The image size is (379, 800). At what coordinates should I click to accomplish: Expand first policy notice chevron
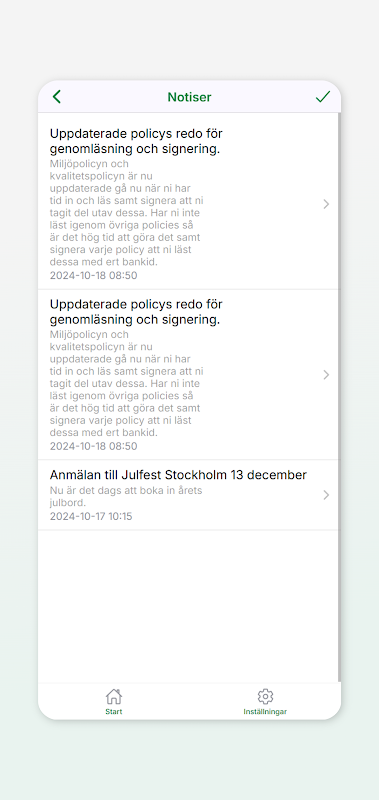coord(326,204)
